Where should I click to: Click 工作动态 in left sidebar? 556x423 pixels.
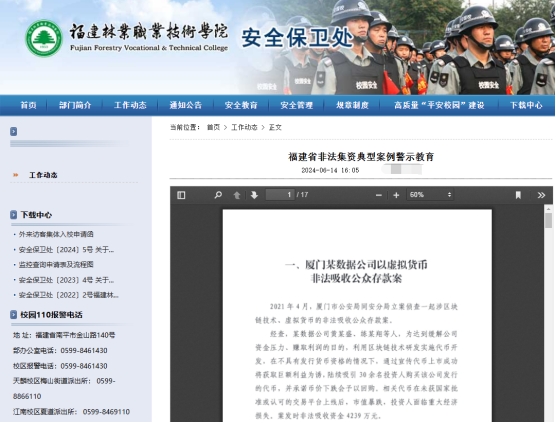[43, 175]
